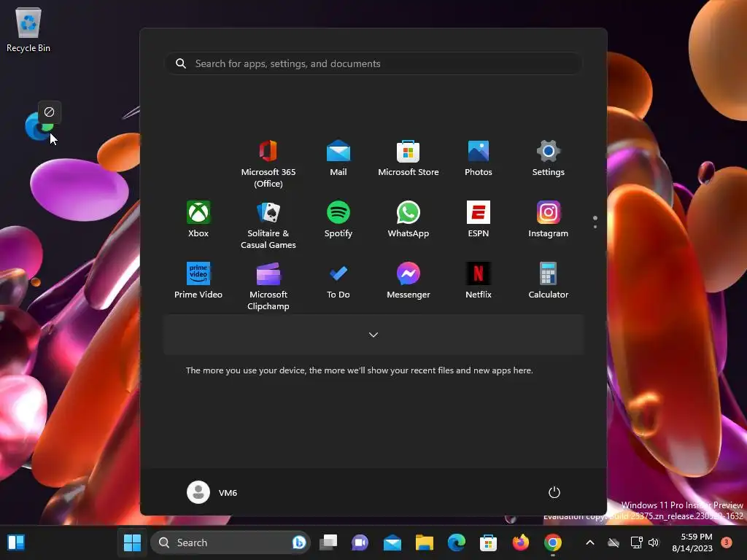Open Task View on the taskbar
The width and height of the screenshot is (747, 560).
tap(328, 542)
